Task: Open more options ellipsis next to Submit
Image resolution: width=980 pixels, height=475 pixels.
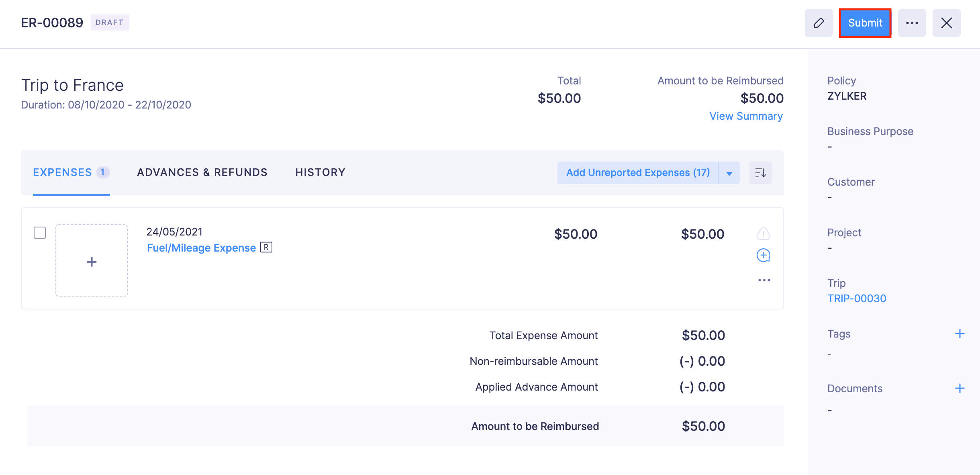Action: pos(912,23)
